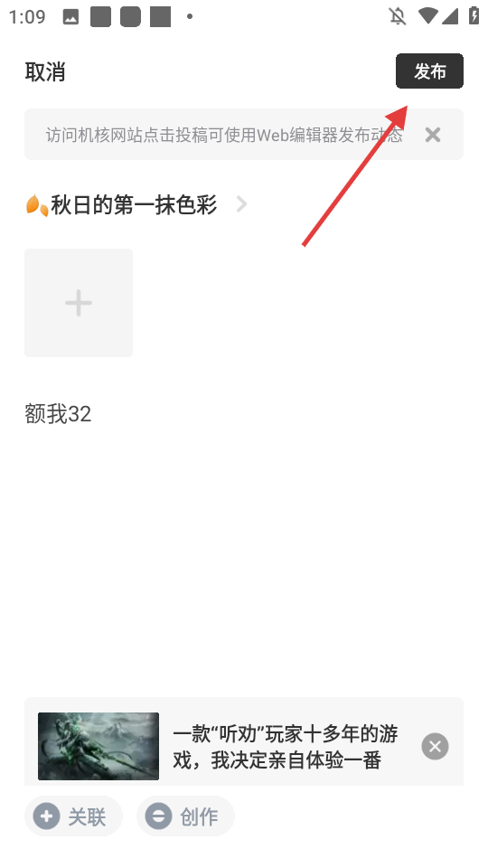Click the Web编辑器 tip text
Screen dimensions: 488x868
click(224, 135)
